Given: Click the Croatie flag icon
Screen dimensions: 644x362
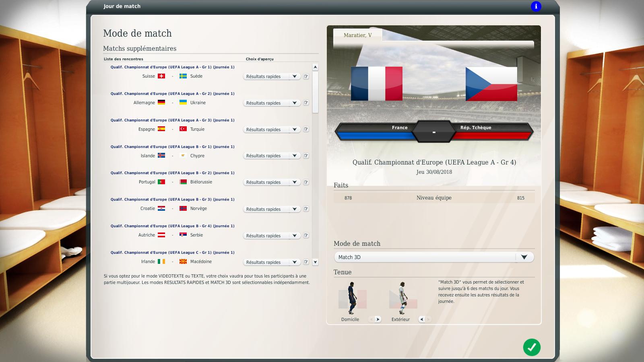Looking at the screenshot, I should pos(161,208).
